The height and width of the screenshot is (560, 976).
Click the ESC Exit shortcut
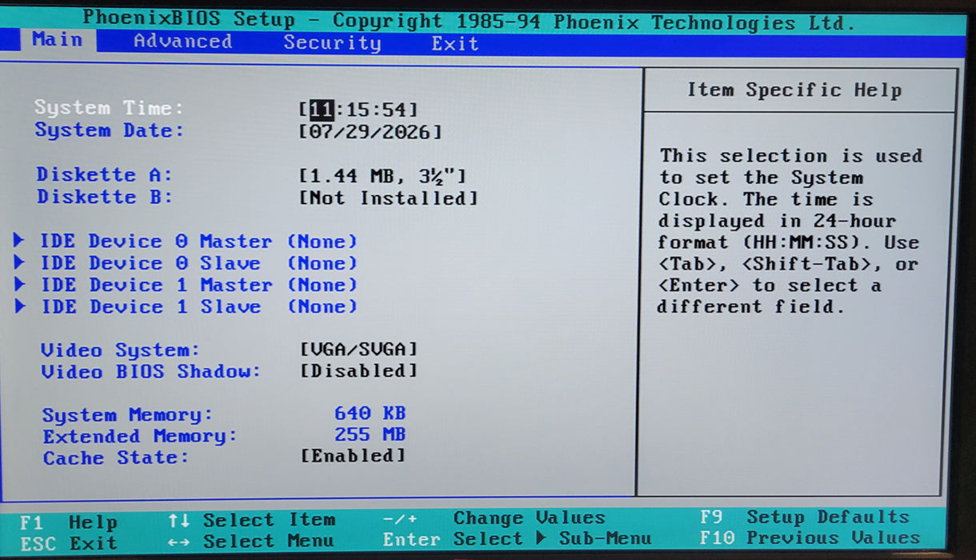point(69,544)
